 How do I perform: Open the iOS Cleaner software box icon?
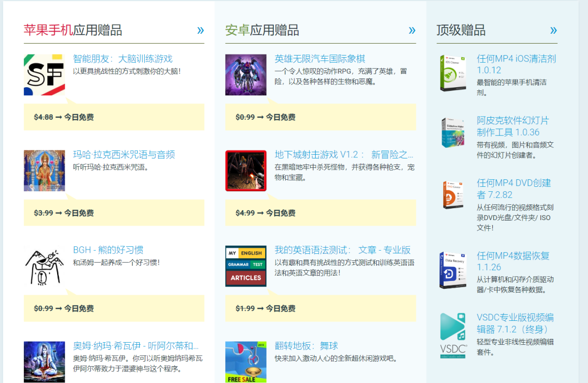453,72
